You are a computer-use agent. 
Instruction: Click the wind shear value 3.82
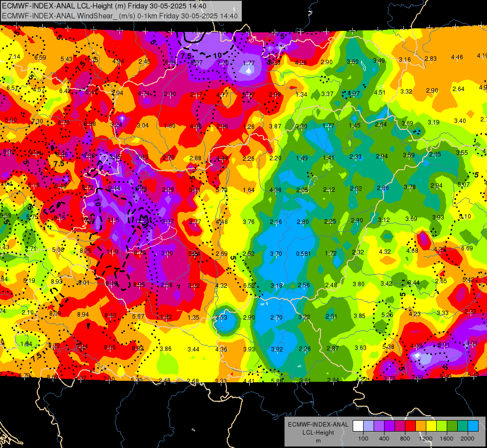[277, 349]
